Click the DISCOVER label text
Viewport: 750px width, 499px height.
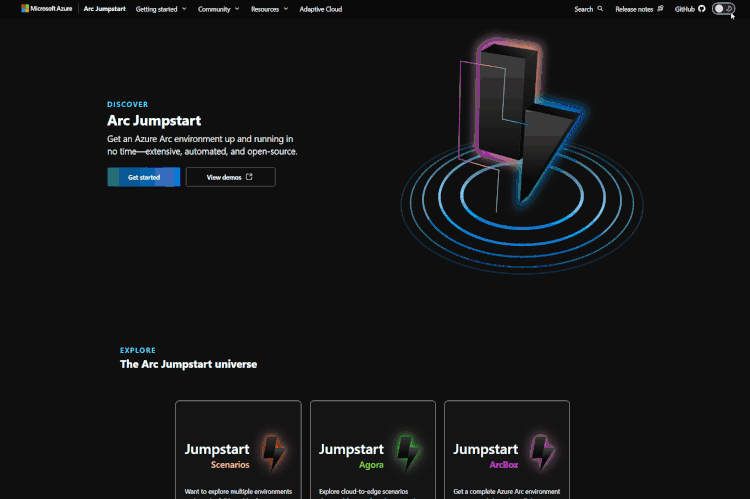point(128,104)
